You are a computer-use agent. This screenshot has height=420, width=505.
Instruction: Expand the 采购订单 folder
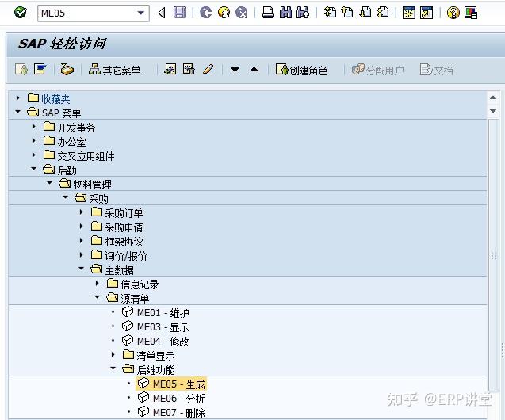point(82,212)
